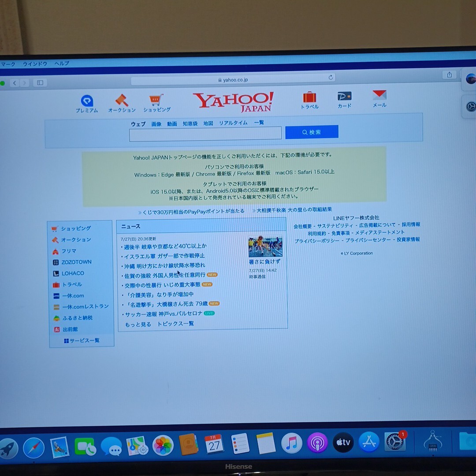Open Messages in the Dock
Screen dimensions: 476x476
click(x=111, y=446)
